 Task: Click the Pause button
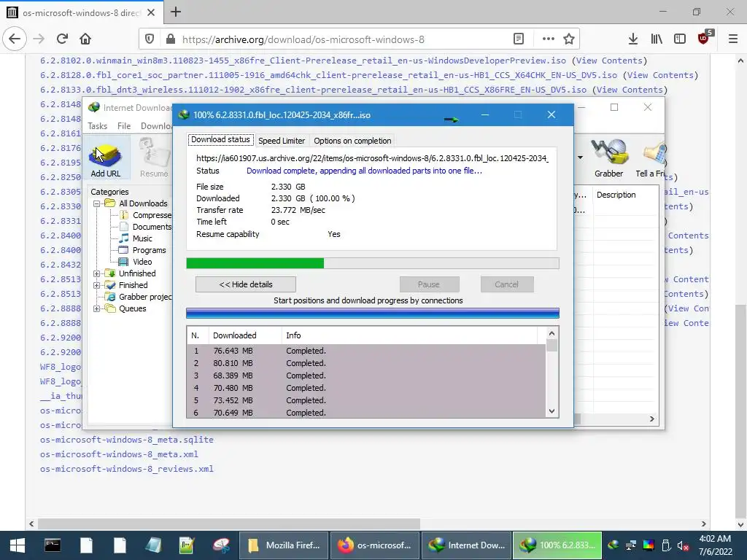tap(429, 284)
